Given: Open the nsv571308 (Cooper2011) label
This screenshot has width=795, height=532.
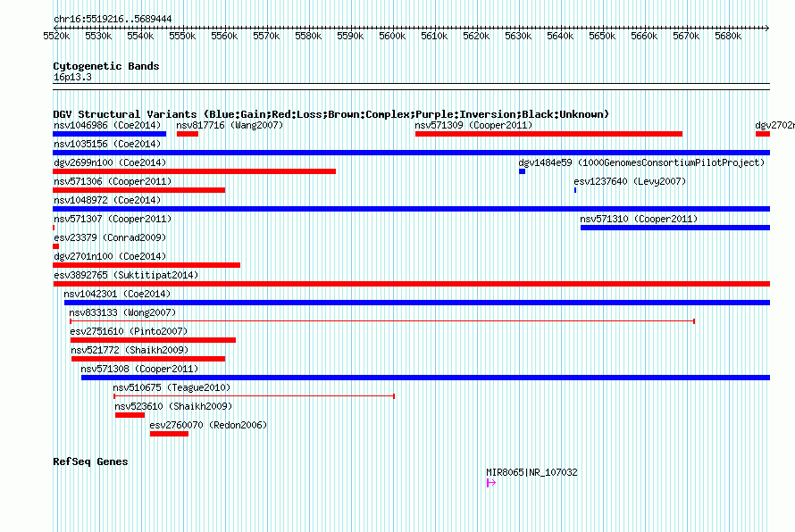Looking at the screenshot, I should (x=139, y=369).
